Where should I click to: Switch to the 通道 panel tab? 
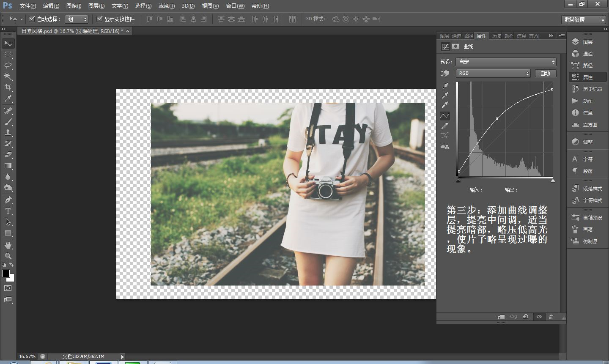point(456,36)
